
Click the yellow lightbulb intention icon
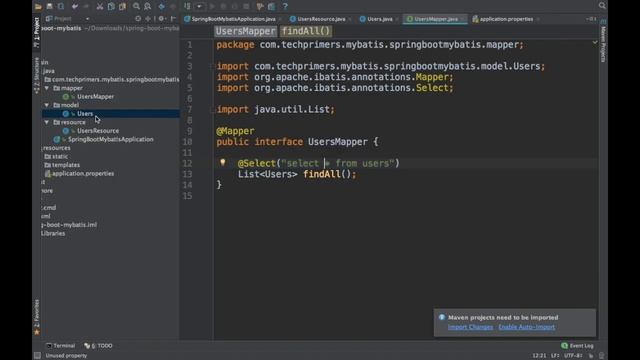tap(222, 162)
